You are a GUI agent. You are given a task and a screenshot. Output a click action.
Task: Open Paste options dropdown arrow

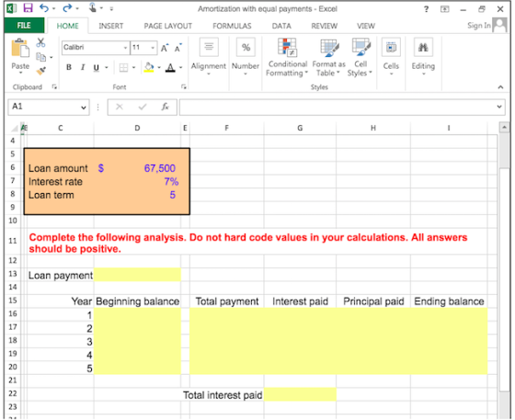(20, 73)
